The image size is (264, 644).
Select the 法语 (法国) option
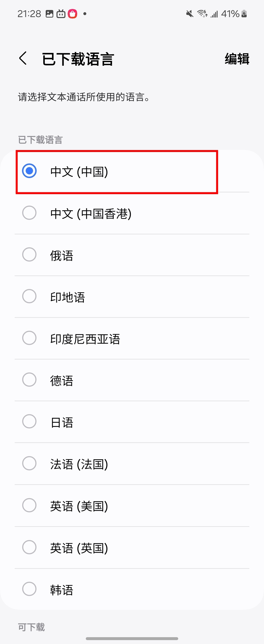29,463
